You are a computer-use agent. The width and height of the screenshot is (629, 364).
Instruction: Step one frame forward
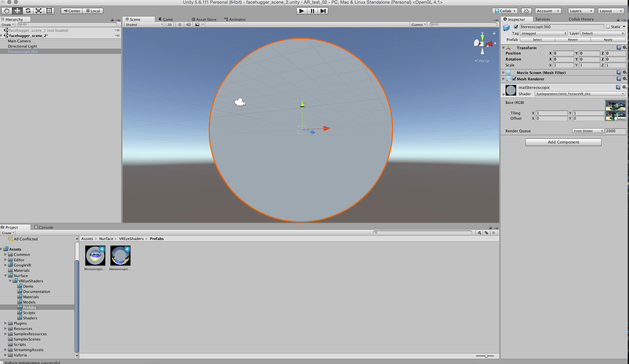(323, 11)
